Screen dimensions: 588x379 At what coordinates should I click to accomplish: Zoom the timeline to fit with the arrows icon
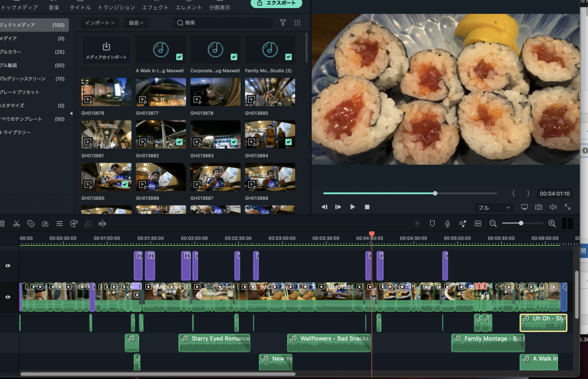click(x=478, y=223)
